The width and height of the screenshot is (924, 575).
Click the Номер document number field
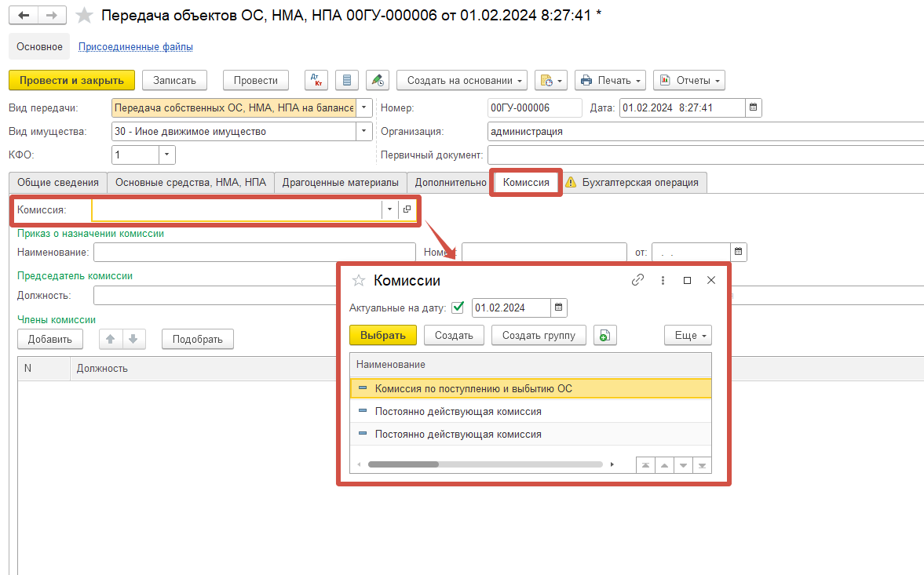(535, 107)
